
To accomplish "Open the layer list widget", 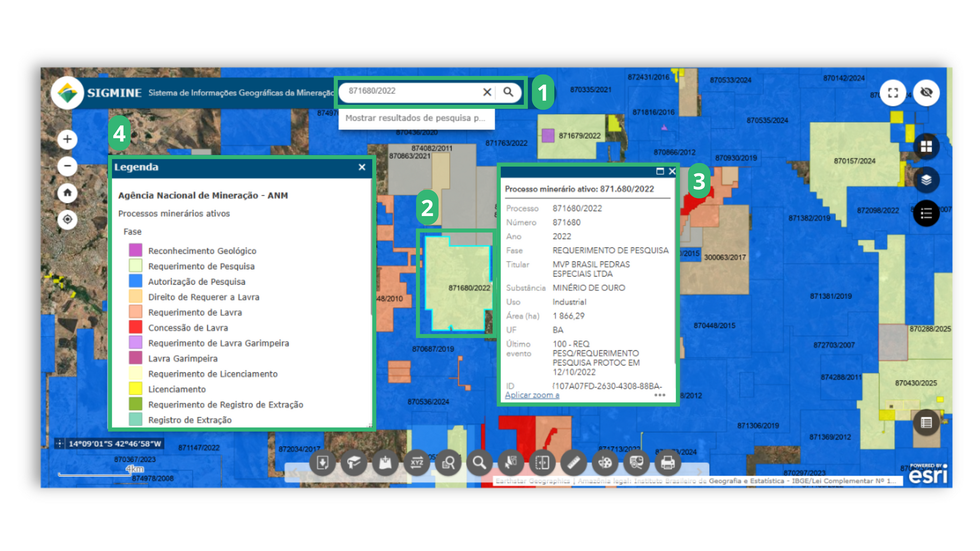I will pos(926,180).
